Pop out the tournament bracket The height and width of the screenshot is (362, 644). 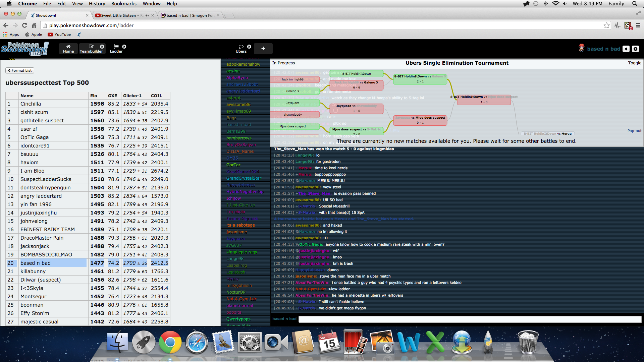click(x=634, y=131)
